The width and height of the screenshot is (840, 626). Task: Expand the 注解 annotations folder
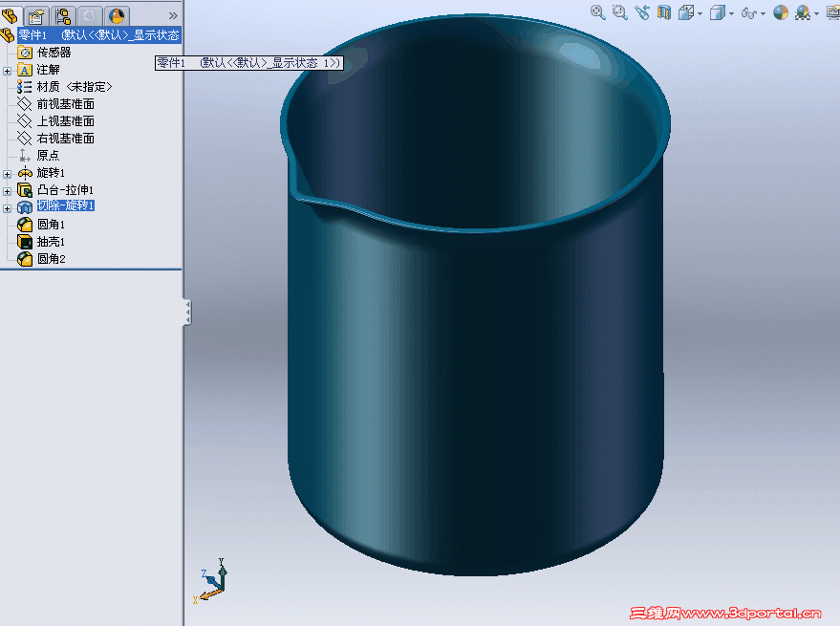point(8,70)
